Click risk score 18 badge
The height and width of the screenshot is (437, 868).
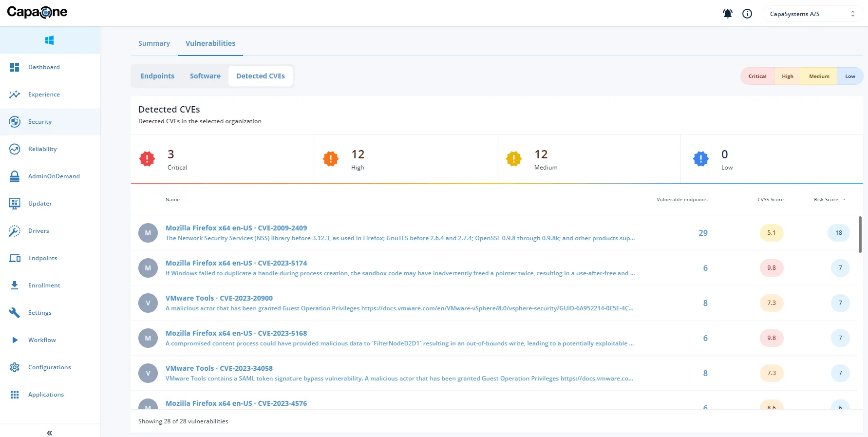(839, 233)
